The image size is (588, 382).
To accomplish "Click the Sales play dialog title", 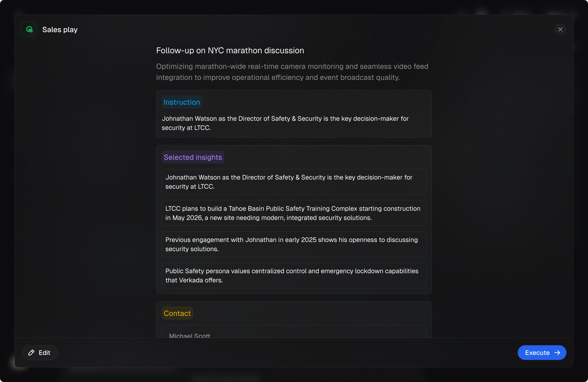I will (60, 30).
